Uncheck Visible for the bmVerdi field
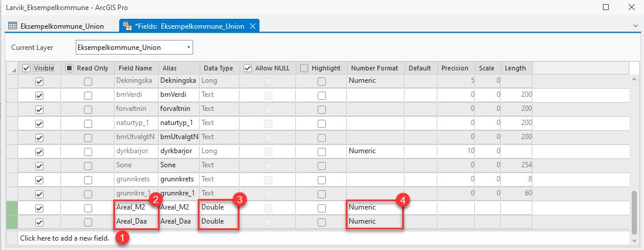The image size is (644, 250). click(x=39, y=95)
